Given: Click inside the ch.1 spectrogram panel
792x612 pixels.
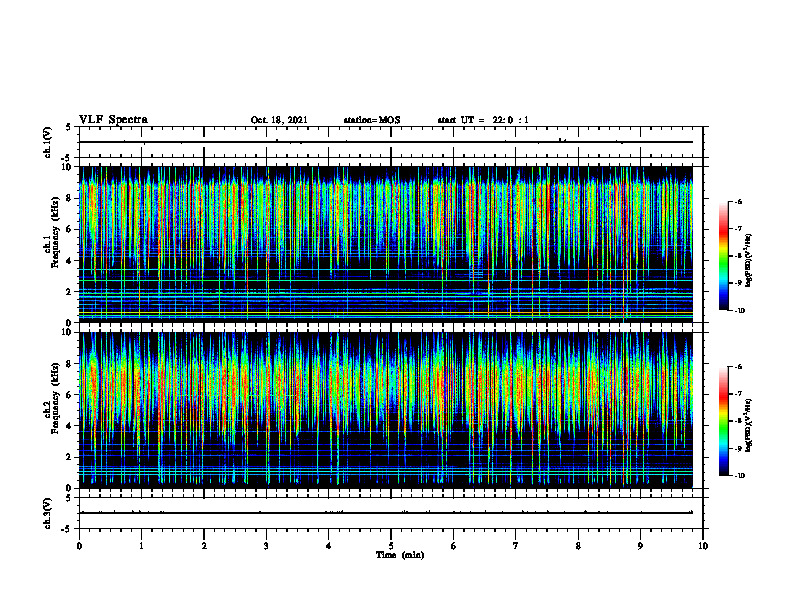Looking at the screenshot, I should coord(386,244).
